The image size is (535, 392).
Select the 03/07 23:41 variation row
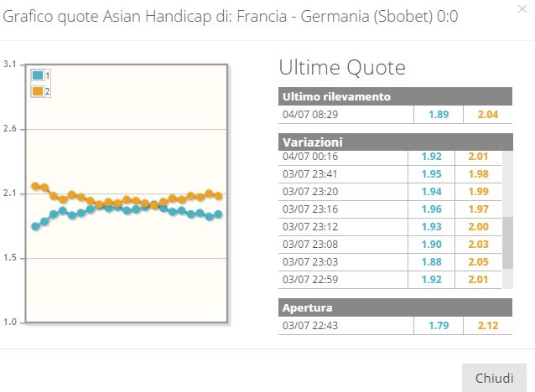(390, 174)
